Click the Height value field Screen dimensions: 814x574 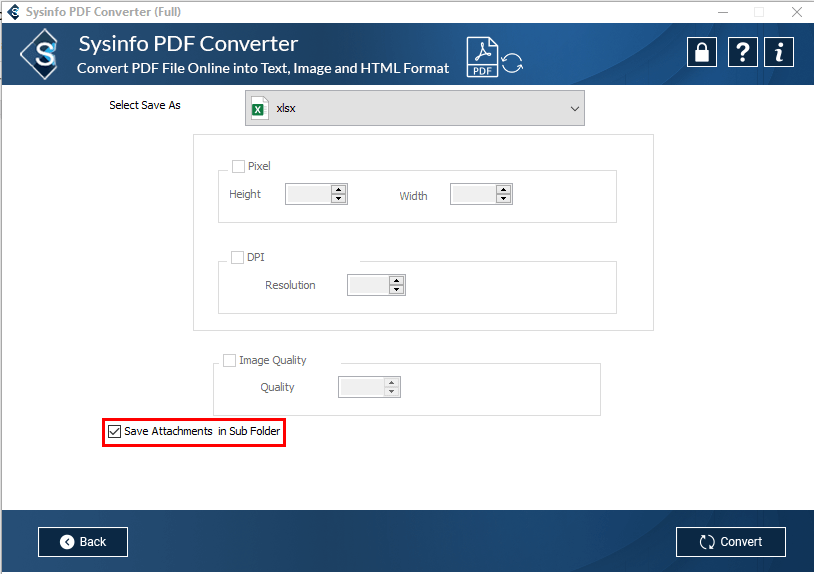(x=309, y=194)
